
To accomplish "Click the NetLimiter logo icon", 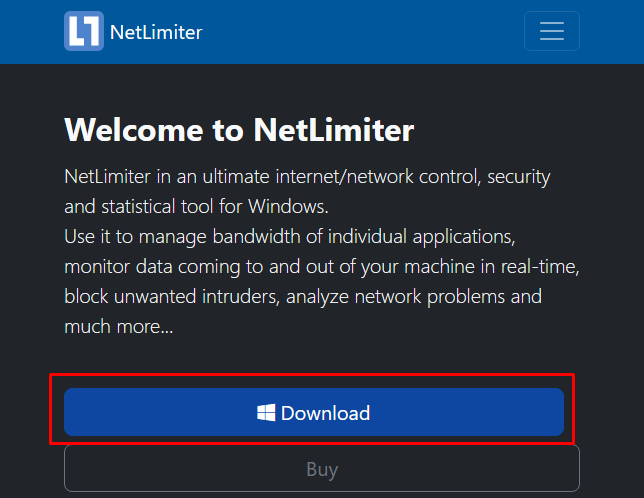I will click(x=84, y=31).
